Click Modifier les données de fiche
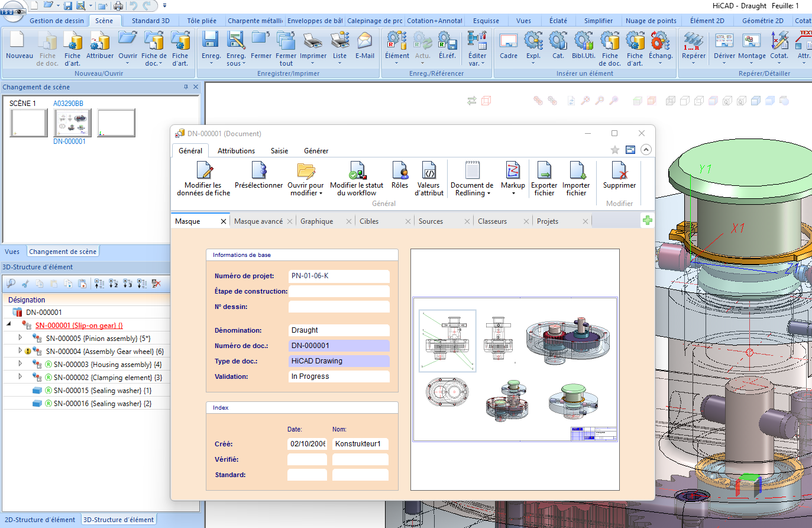The height and width of the screenshot is (528, 812). click(203, 179)
